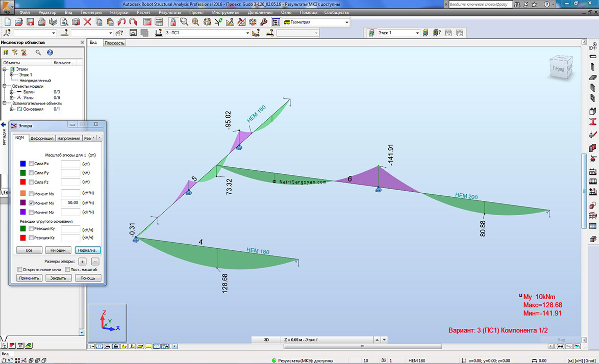Capture the view with the camera icon
Screen dimensions: 599x364
(x=76, y=22)
